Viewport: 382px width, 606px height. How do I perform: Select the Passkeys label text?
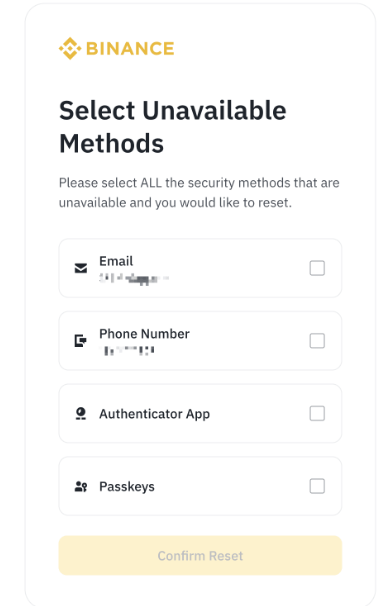click(127, 487)
